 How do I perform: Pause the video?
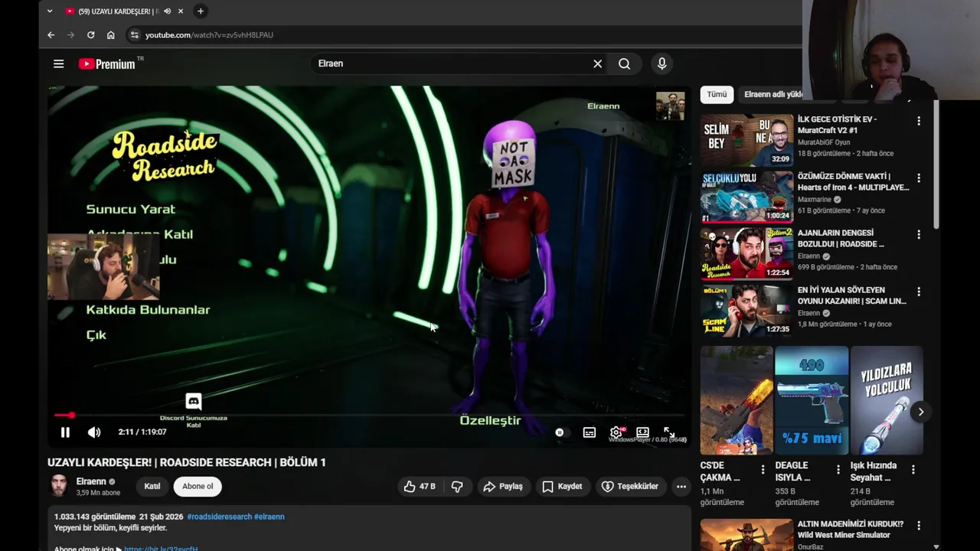click(65, 432)
